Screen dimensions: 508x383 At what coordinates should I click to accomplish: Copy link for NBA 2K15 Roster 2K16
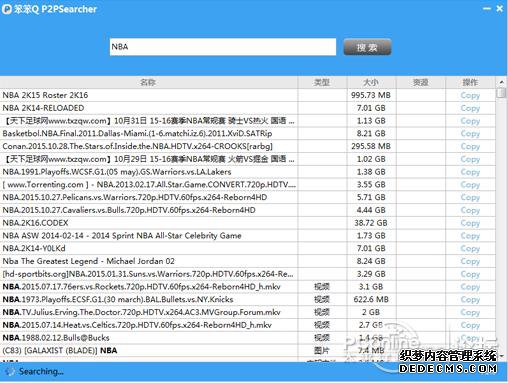coord(470,95)
